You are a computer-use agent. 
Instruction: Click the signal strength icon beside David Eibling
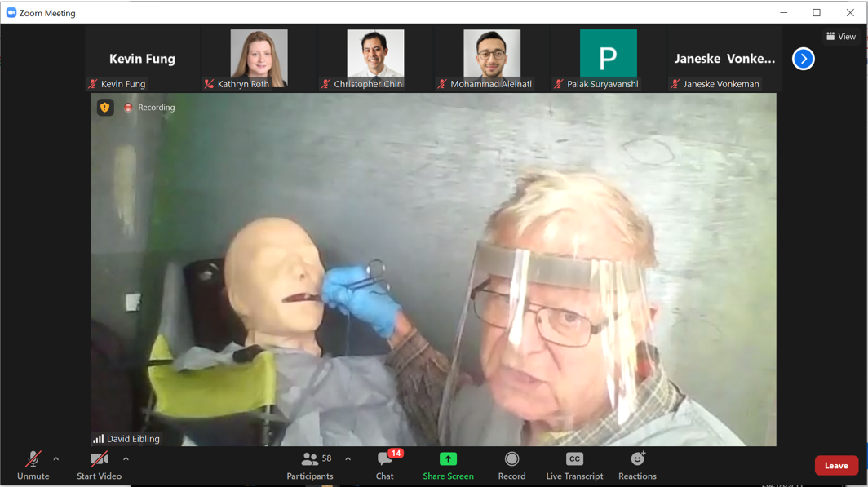tap(99, 439)
